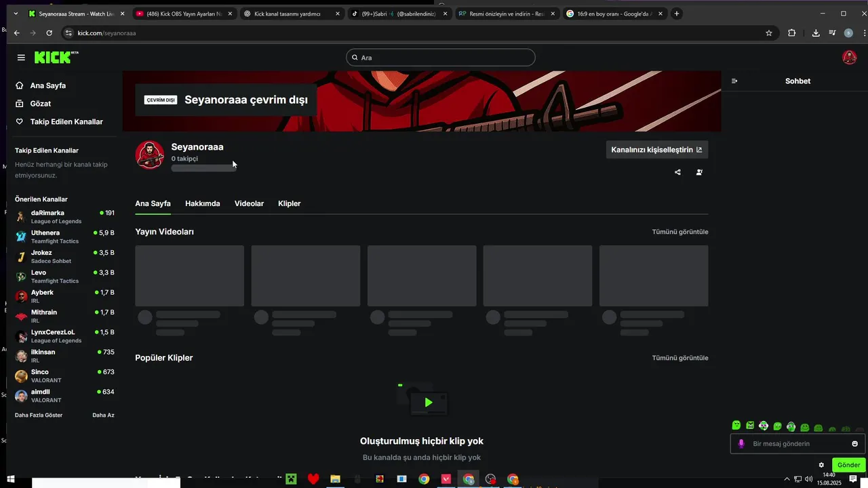Screen dimensions: 868x488
Task: Open the emoji picker in chat input
Action: pyautogui.click(x=854, y=444)
